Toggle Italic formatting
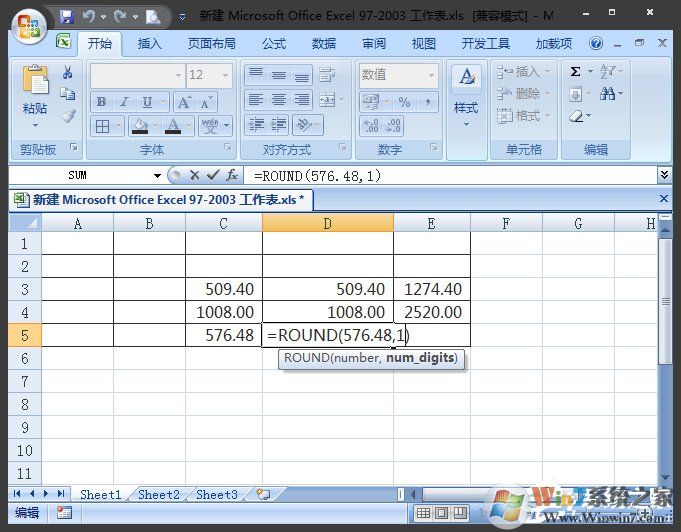 (124, 102)
